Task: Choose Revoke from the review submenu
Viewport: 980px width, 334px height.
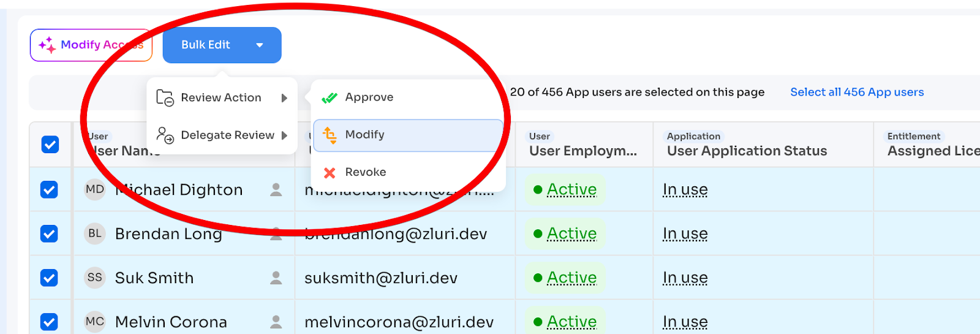Action: coord(408,172)
